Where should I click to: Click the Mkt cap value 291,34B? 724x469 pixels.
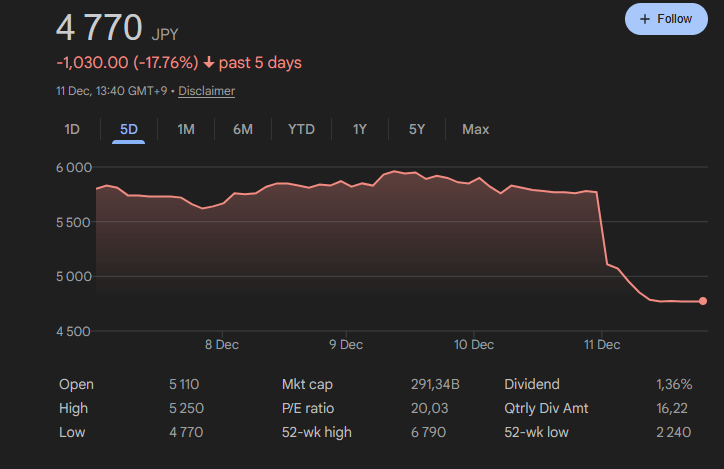click(435, 384)
